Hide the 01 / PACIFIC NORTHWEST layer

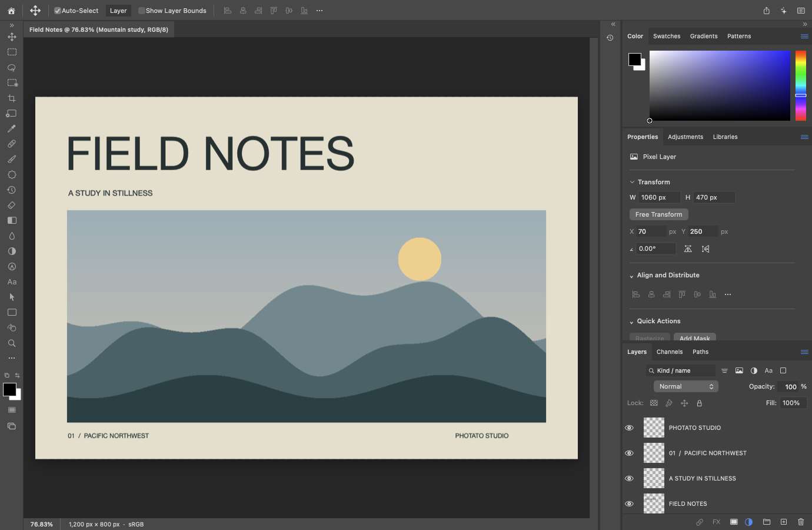(x=629, y=453)
